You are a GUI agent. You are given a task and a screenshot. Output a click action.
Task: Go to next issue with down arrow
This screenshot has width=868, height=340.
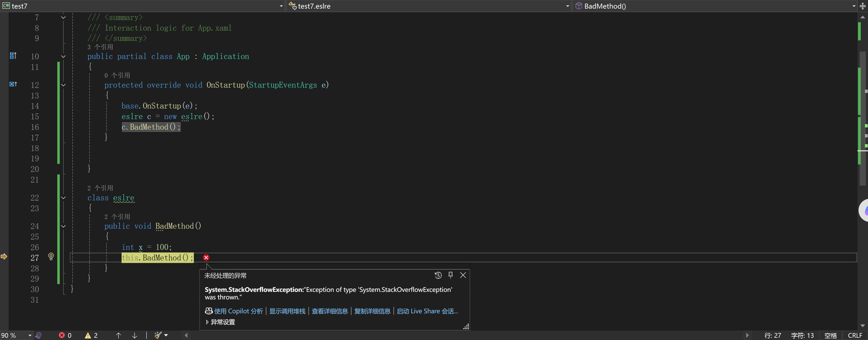point(135,335)
